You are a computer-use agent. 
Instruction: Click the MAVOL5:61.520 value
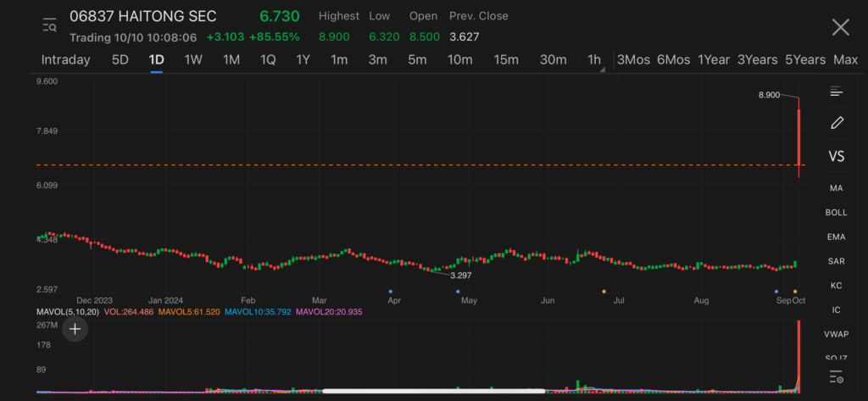189,312
